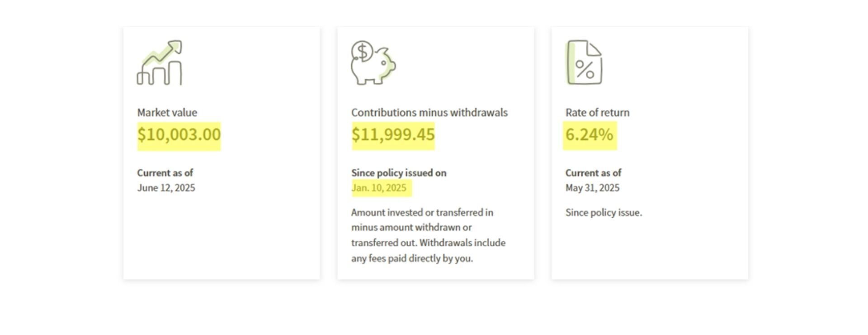Click the May 31, 2025 date

click(592, 188)
